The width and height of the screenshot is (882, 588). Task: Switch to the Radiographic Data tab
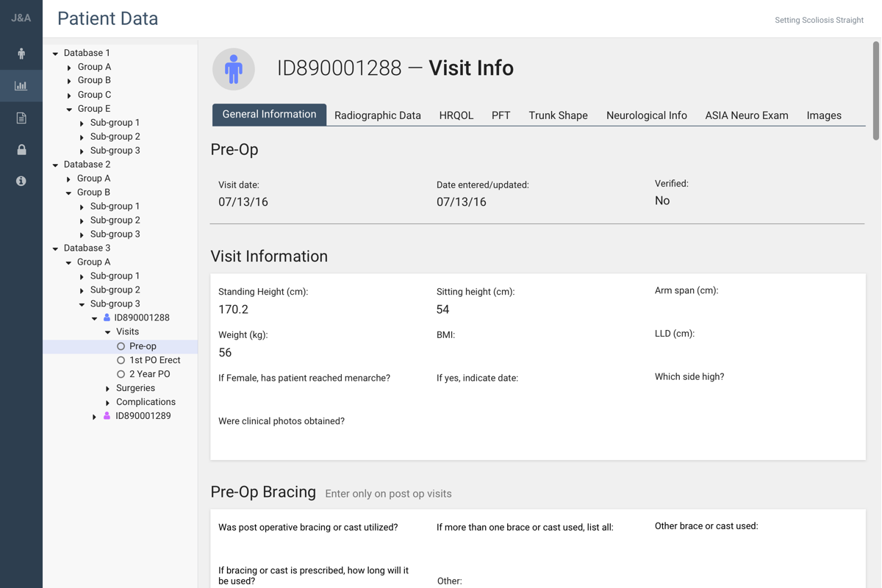point(378,115)
